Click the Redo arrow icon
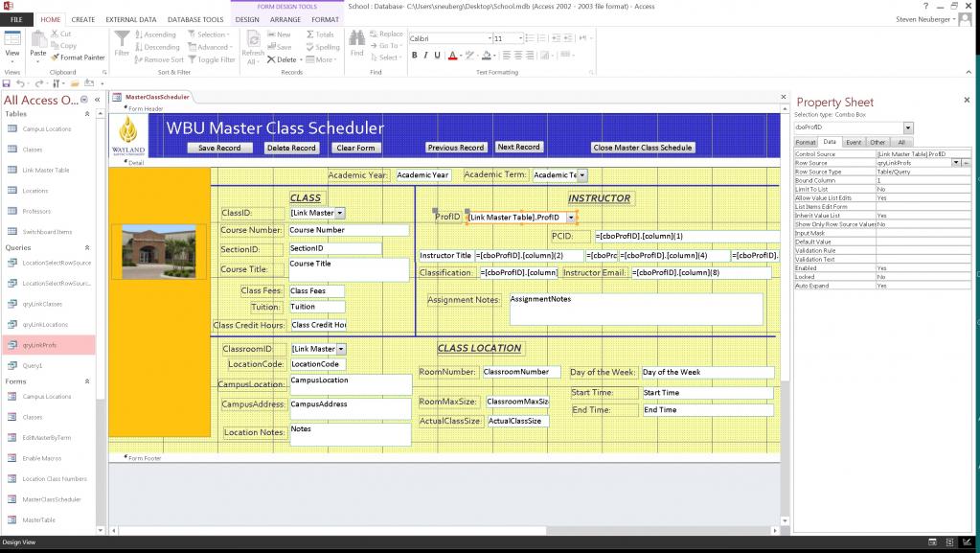Viewport: 980px width, 553px height. tap(38, 83)
